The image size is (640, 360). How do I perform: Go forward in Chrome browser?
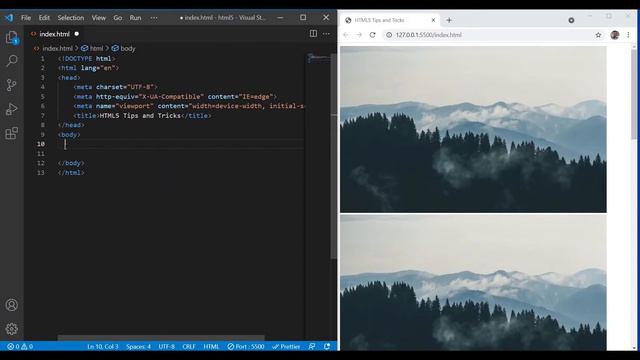pos(359,35)
